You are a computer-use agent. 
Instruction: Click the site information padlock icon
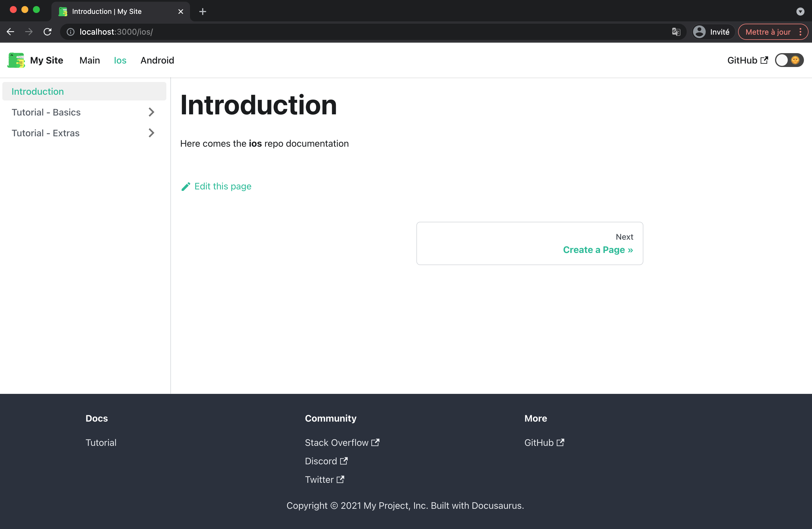click(x=70, y=32)
